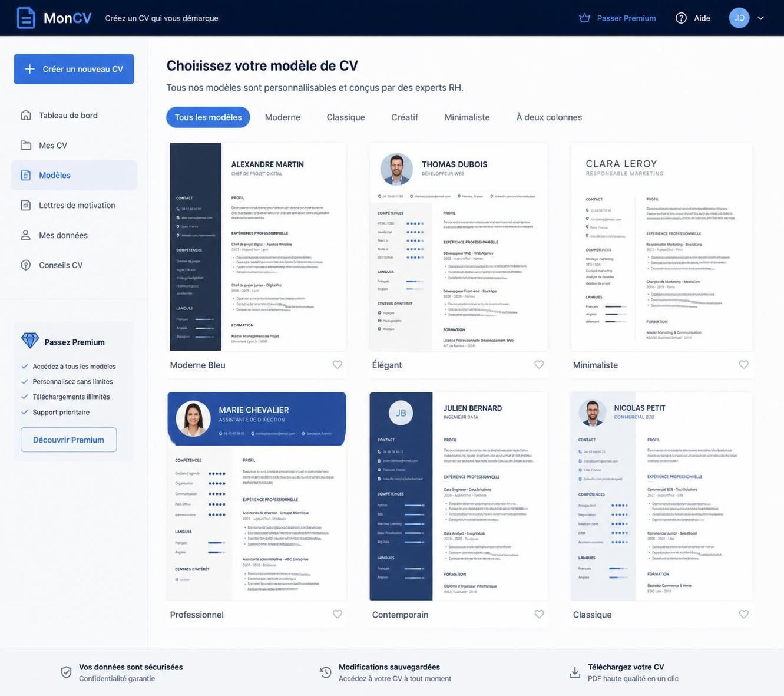
Task: Click the shield data security icon
Action: pos(67,672)
